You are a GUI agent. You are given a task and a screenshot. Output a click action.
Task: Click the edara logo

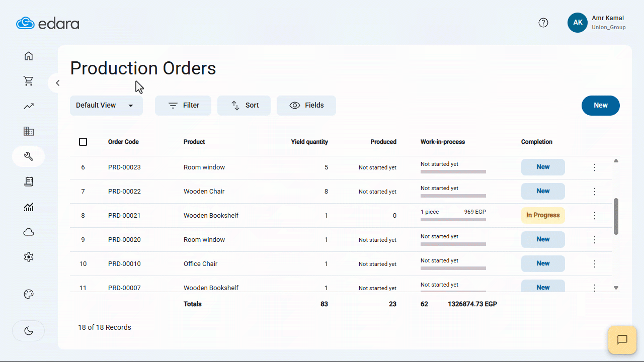pyautogui.click(x=48, y=23)
